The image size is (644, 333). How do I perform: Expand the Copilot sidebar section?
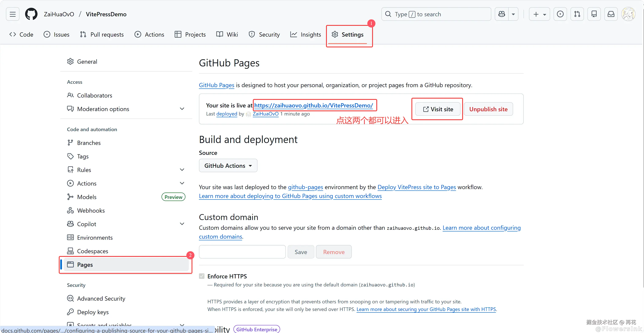click(x=182, y=224)
